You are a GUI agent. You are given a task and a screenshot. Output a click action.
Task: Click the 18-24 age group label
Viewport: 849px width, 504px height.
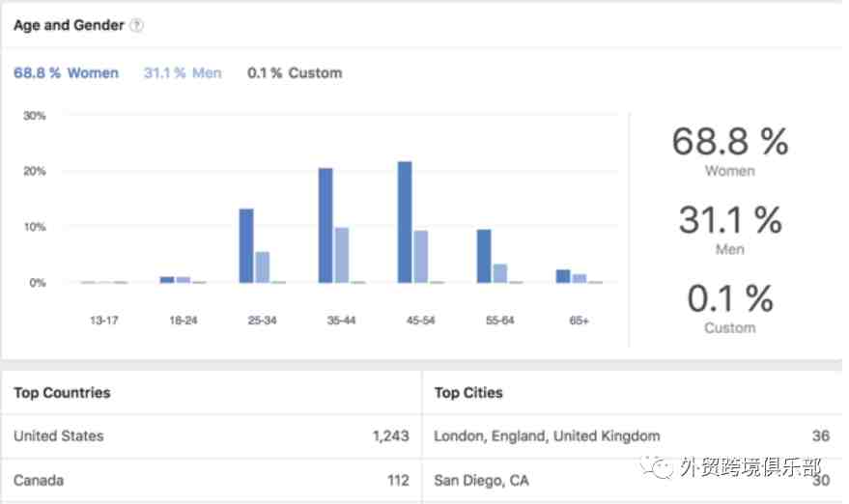(x=183, y=321)
